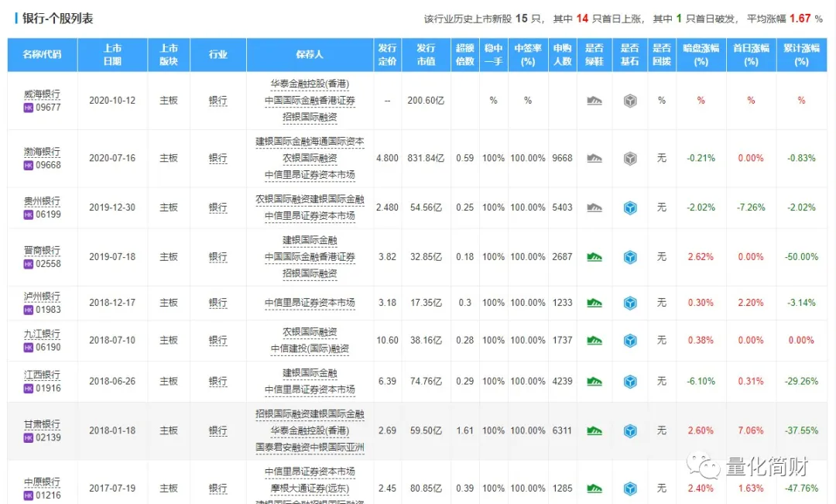836x504 pixels.
Task: Click the green-shoe icon for 九江银行
Action: pyautogui.click(x=594, y=341)
